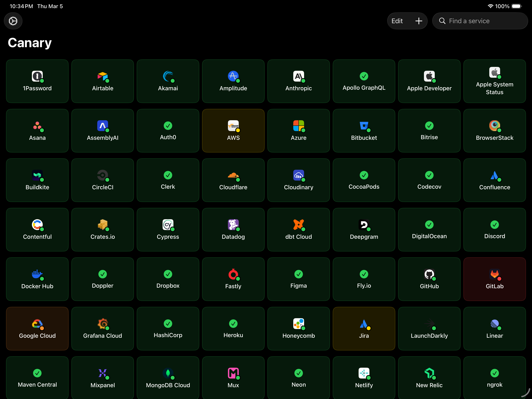The width and height of the screenshot is (532, 399).
Task: Open the Netlify service tile
Action: [364, 378]
